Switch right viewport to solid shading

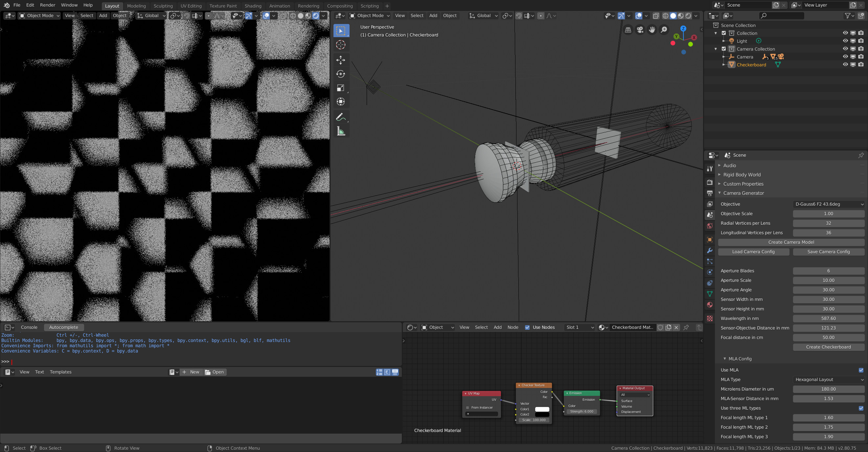(673, 15)
